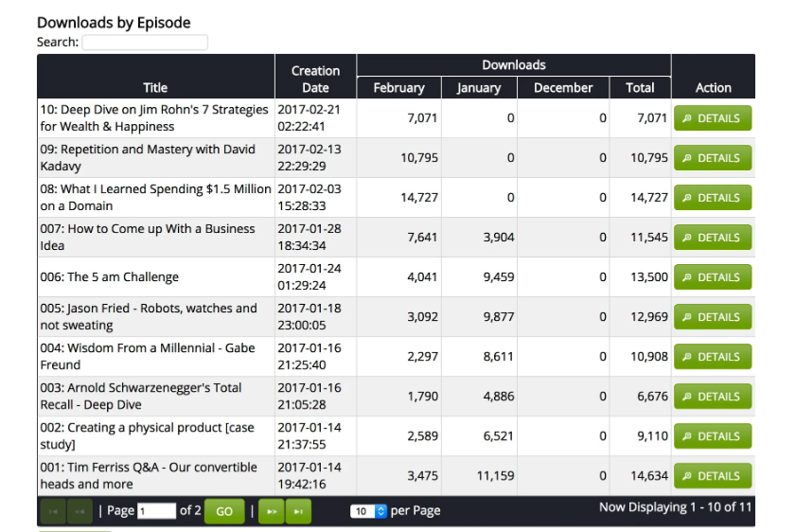
Task: Click creation date 2017-02-21 02:22:41
Action: [310, 117]
